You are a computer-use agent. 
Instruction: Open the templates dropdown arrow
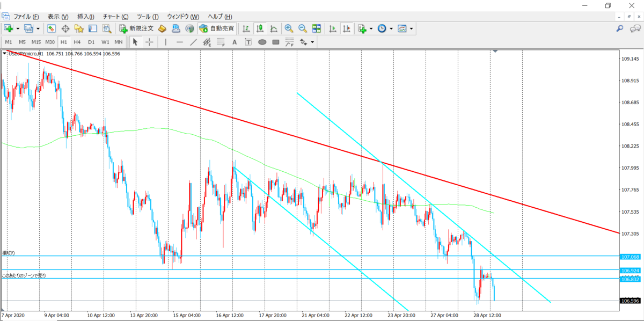[x=412, y=28]
